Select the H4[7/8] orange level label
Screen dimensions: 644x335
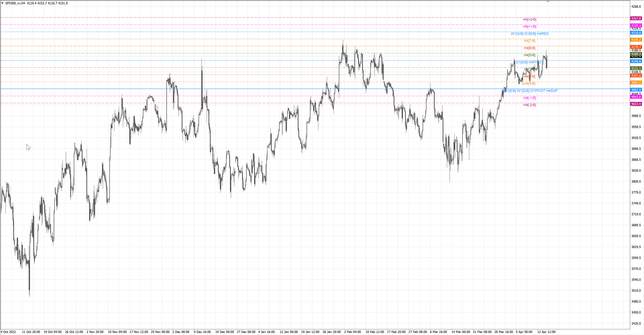pos(529,41)
